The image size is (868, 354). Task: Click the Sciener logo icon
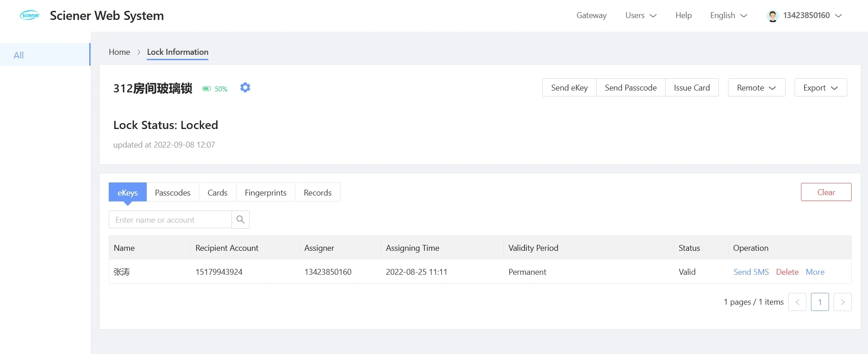click(30, 15)
